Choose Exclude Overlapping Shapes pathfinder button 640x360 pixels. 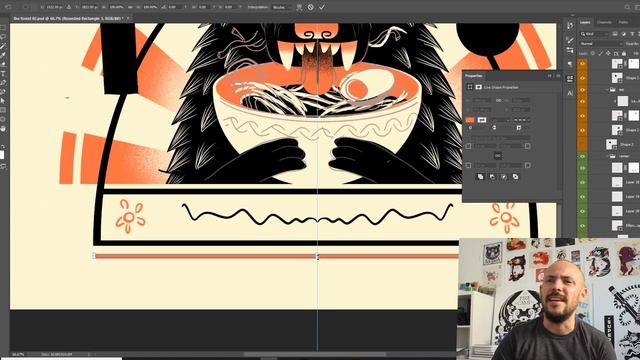point(516,177)
